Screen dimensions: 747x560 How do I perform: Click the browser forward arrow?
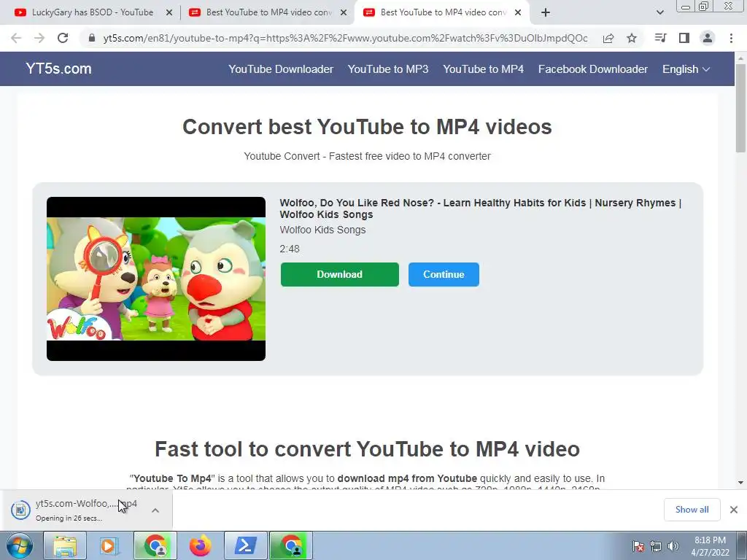coord(39,38)
